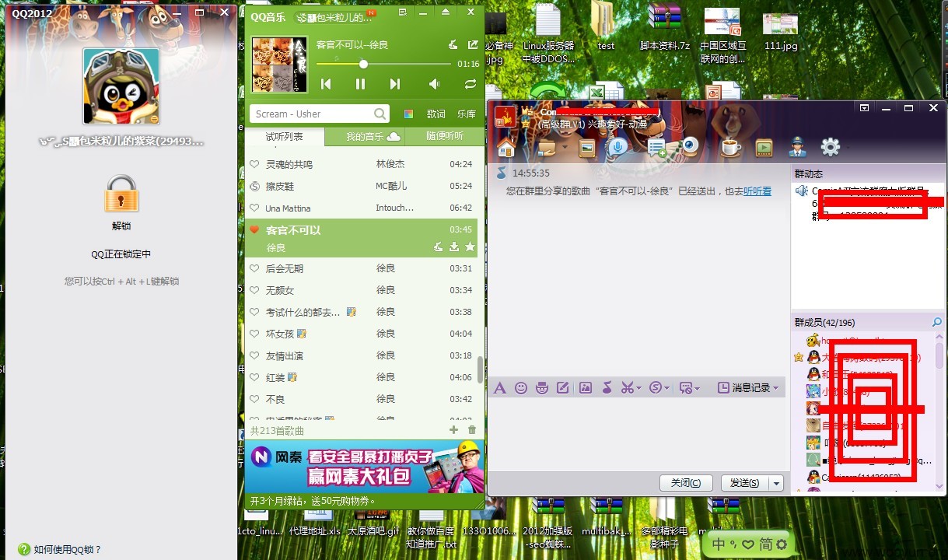Unlike the playing song 客官不可以
This screenshot has height=560, width=948.
tap(254, 229)
